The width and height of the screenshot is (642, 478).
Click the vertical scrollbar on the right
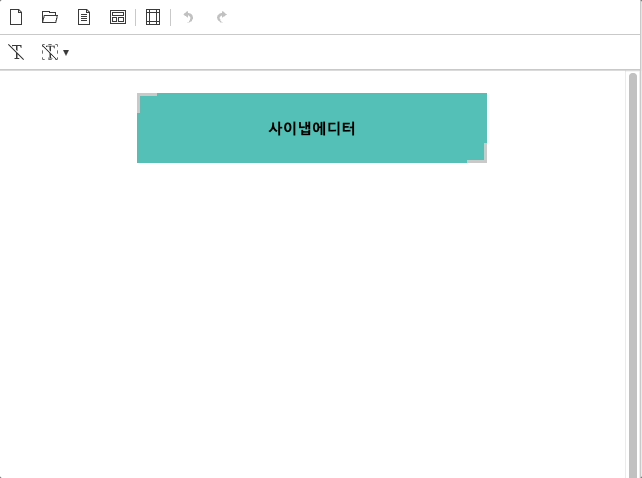[x=633, y=270]
